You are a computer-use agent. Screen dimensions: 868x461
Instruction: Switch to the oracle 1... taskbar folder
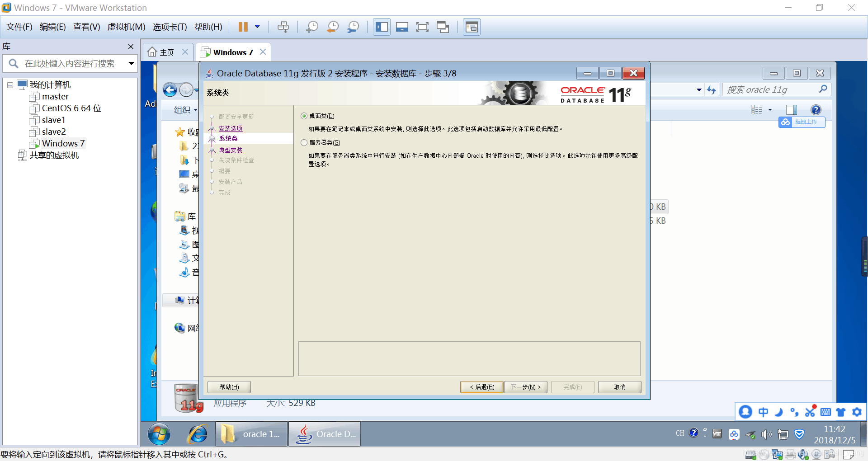click(251, 434)
